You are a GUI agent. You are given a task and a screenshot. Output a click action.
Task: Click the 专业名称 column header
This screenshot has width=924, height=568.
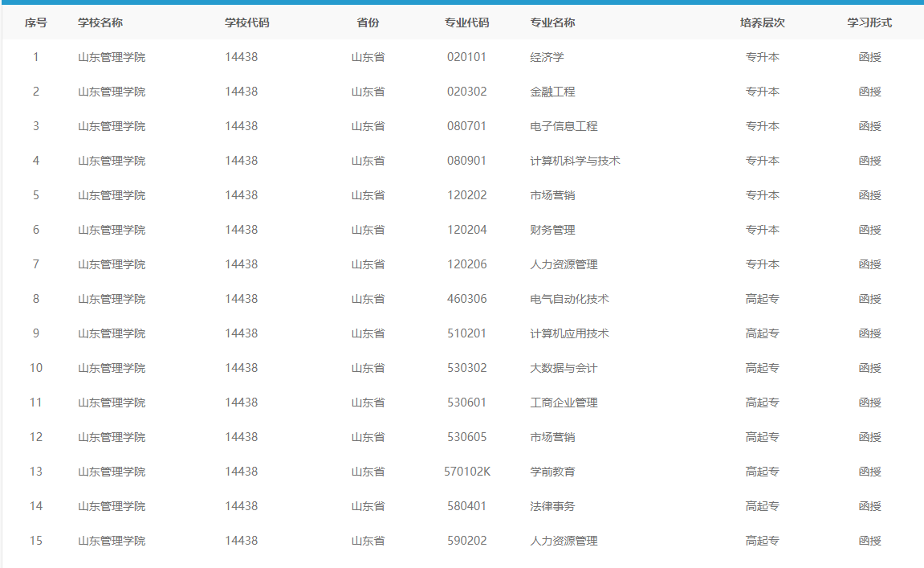tap(552, 23)
